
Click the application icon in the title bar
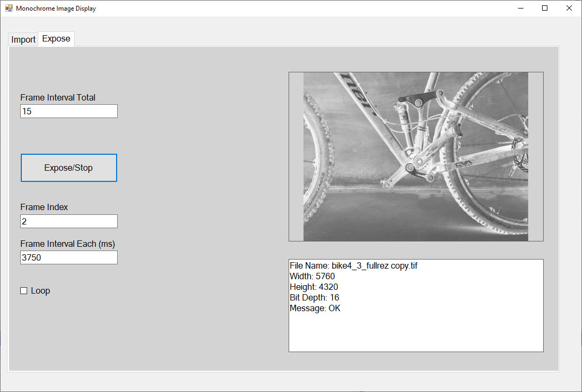pos(9,9)
